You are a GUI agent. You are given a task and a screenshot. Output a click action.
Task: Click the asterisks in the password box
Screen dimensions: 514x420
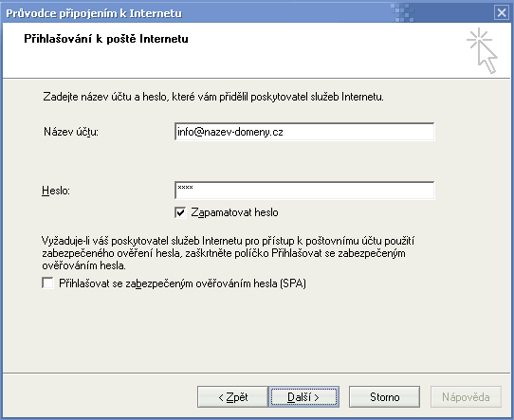pyautogui.click(x=185, y=188)
